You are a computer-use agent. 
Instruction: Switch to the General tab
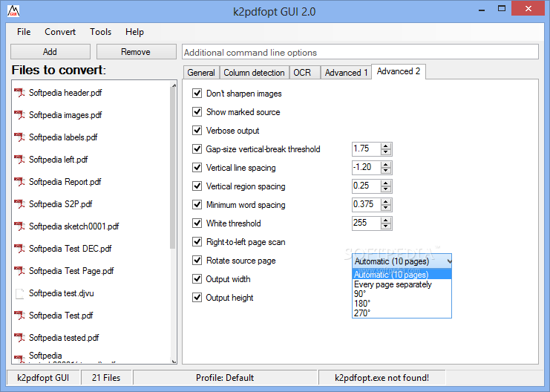(x=201, y=73)
